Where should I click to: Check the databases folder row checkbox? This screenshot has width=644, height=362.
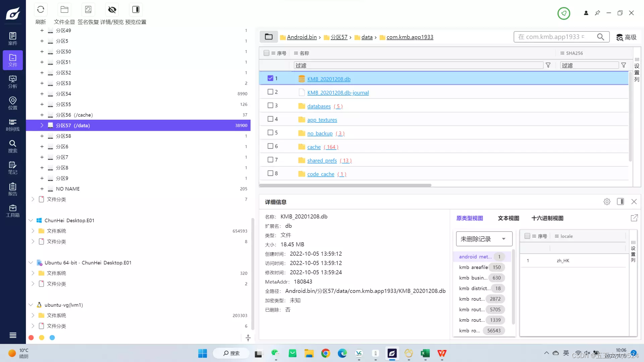click(x=270, y=105)
